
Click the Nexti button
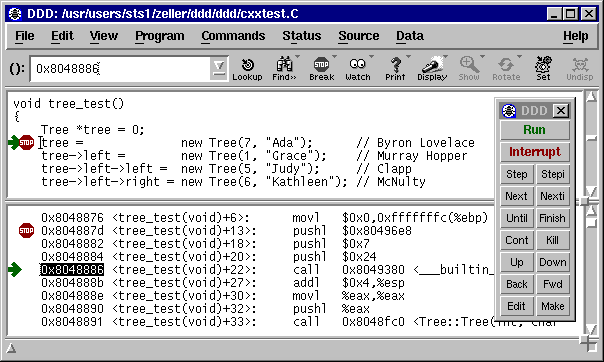click(x=553, y=196)
